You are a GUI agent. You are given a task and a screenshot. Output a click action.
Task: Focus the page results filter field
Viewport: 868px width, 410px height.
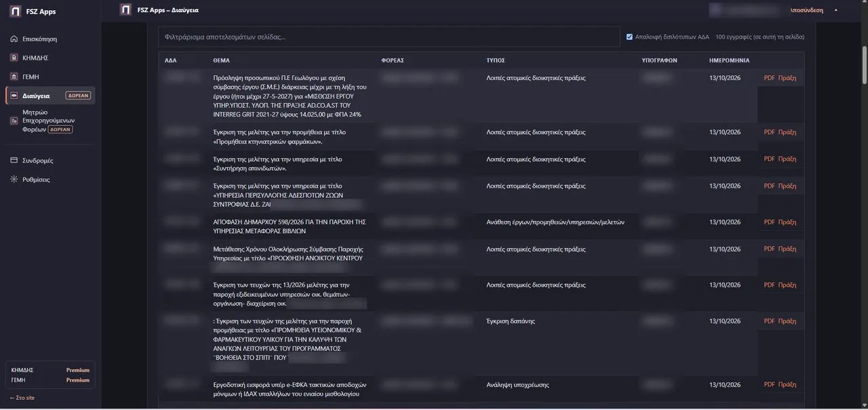pos(389,37)
